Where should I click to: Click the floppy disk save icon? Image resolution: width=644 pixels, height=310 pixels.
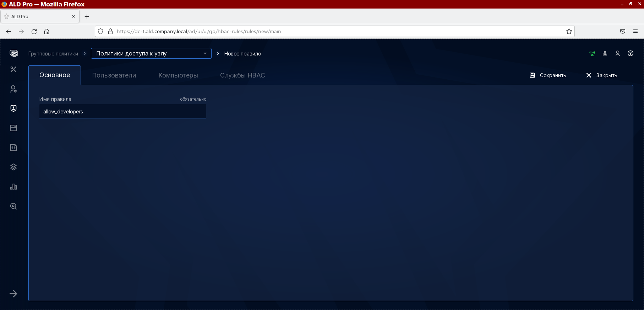tap(532, 75)
